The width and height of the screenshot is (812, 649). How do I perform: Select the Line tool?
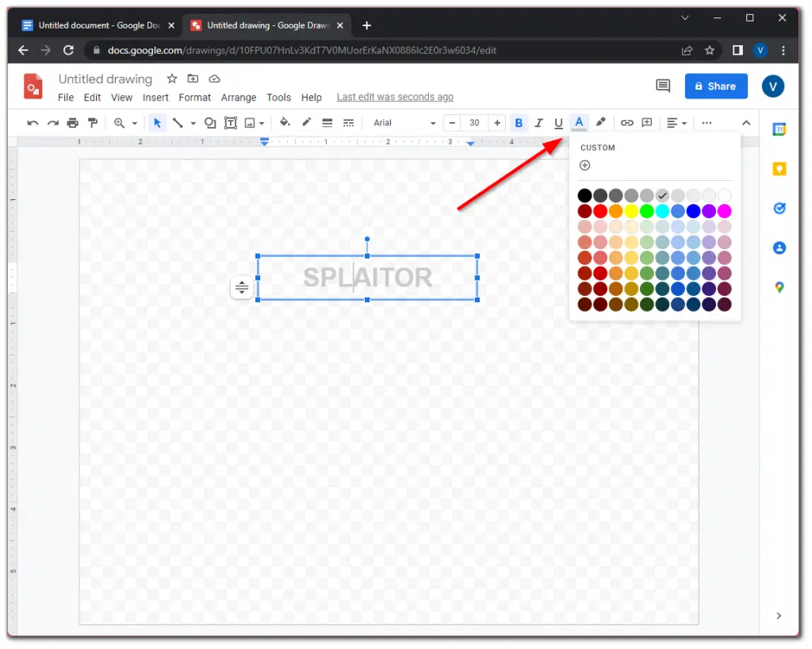pos(178,123)
